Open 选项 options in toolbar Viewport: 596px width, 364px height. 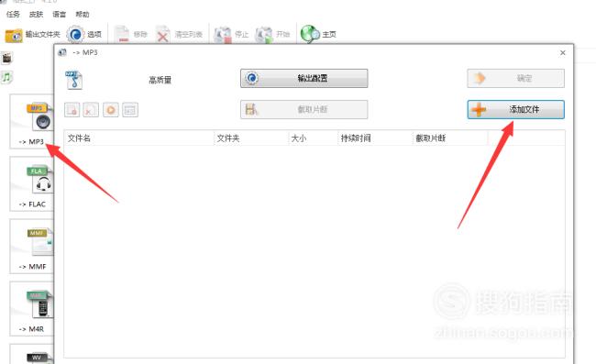pyautogui.click(x=84, y=35)
